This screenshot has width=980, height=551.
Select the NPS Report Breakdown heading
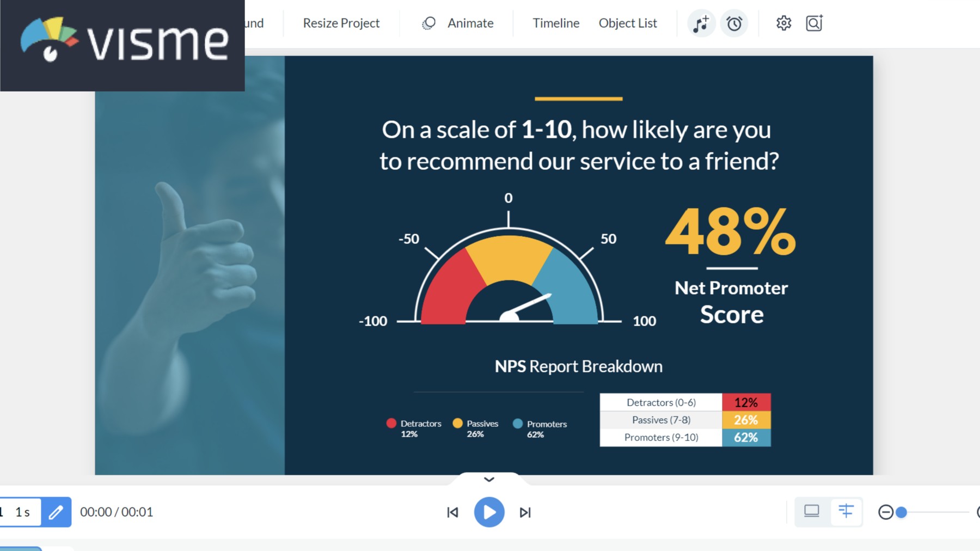tap(578, 366)
